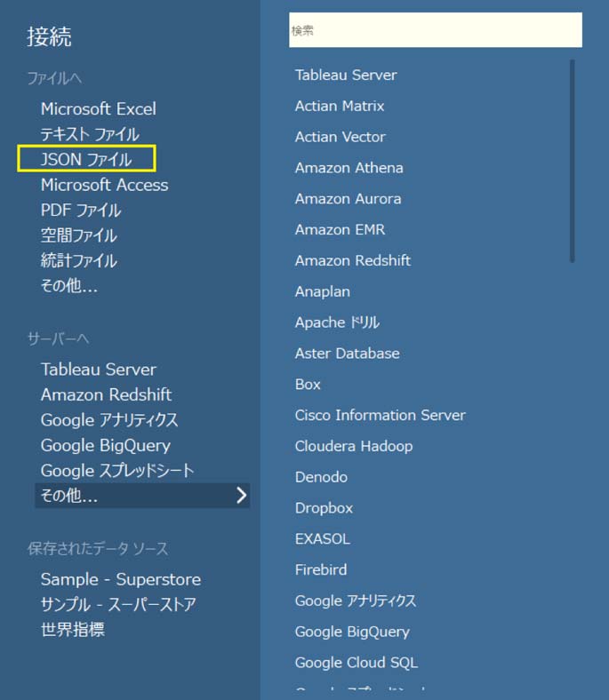Choose Google Cloud SQL from the list
This screenshot has width=609, height=700.
[356, 663]
